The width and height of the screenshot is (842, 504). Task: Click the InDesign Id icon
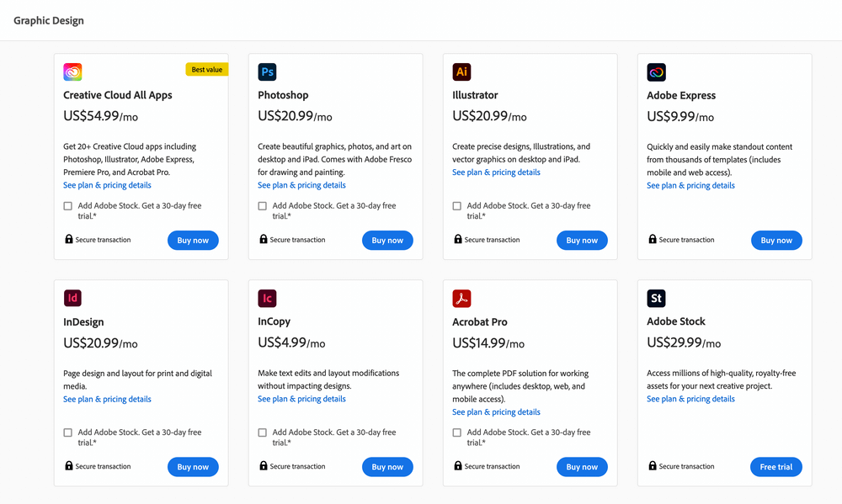(x=72, y=298)
